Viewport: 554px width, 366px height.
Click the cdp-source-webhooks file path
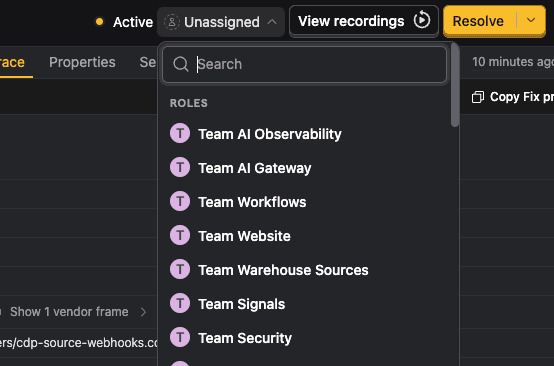click(x=78, y=343)
